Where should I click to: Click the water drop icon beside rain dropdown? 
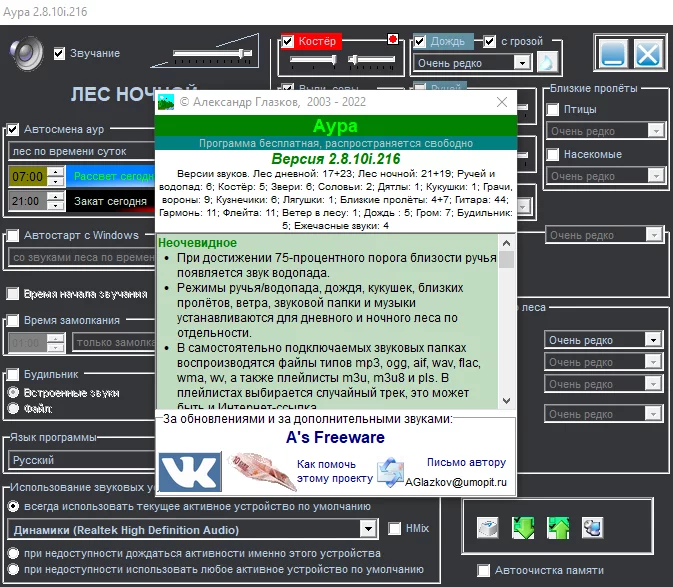[547, 63]
